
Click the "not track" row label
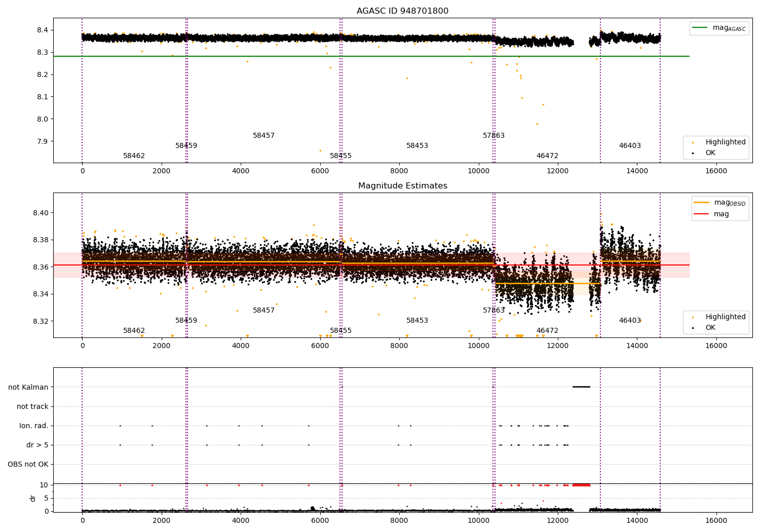point(32,406)
